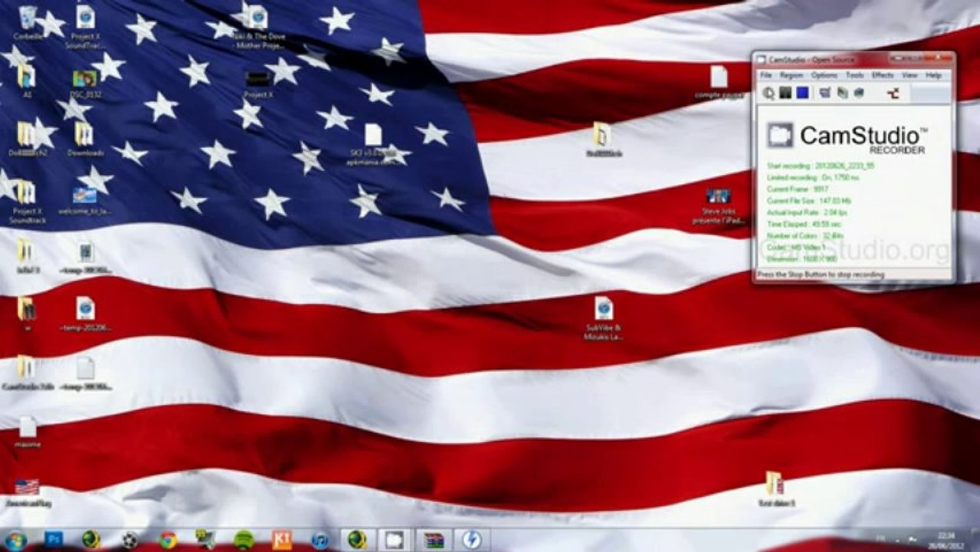The height and width of the screenshot is (552, 980).
Task: Click the 'Start recording' line in CamStudio
Action: [x=821, y=166]
